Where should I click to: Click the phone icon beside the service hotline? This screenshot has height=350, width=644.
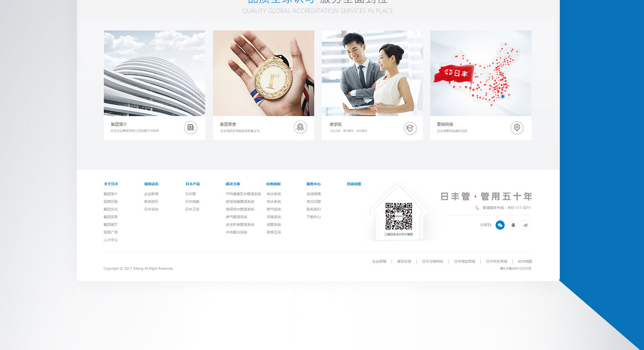478,208
